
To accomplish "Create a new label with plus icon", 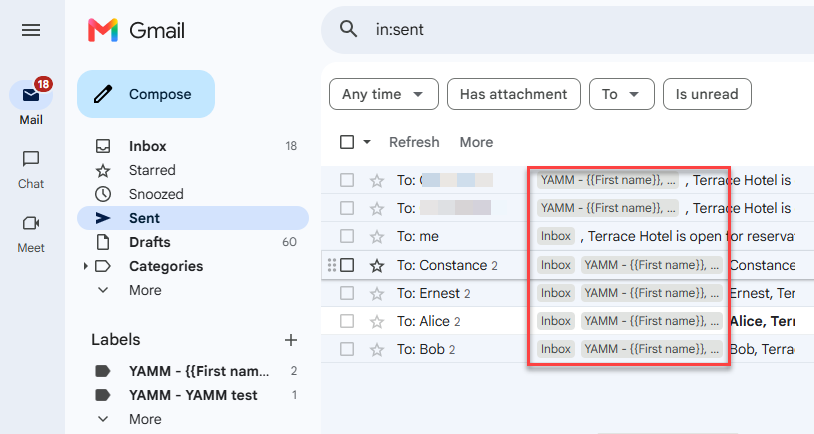I will pos(291,340).
